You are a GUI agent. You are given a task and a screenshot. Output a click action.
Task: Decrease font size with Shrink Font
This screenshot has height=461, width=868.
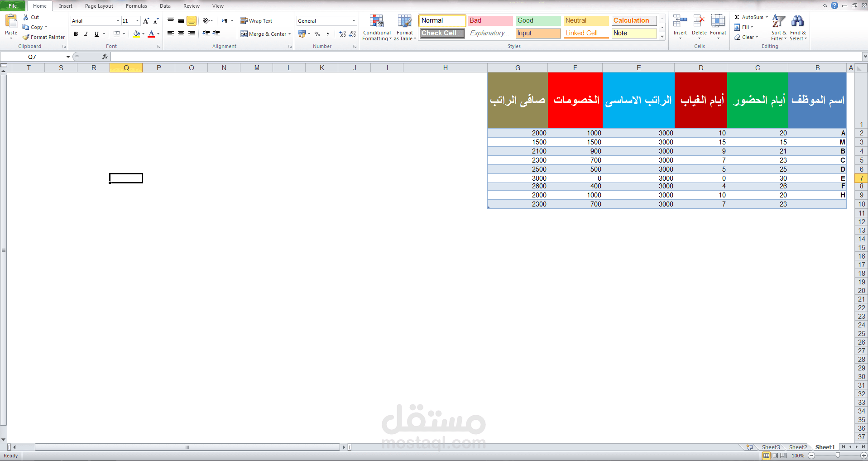tap(156, 21)
